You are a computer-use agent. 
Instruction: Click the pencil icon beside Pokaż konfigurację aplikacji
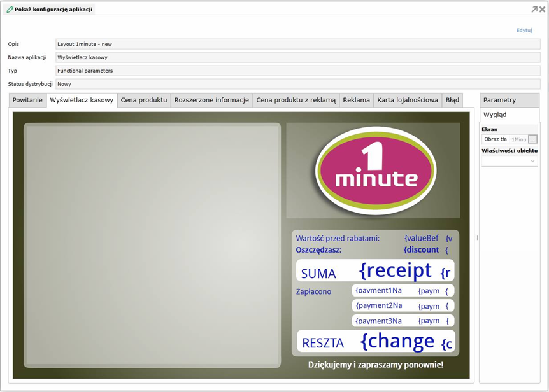(10, 10)
